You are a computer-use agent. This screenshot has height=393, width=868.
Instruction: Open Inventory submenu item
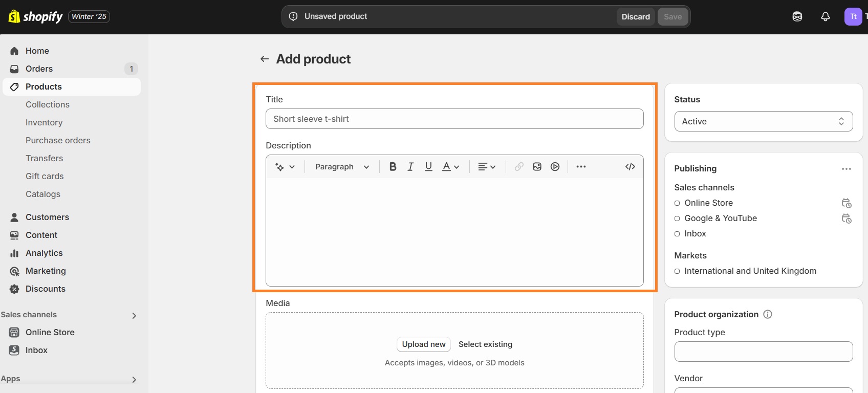[44, 122]
